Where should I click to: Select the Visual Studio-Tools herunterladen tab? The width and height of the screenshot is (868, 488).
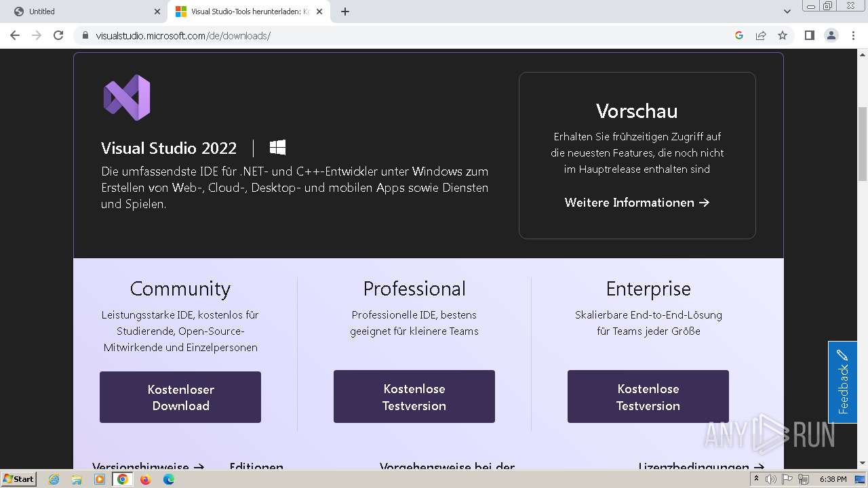tap(249, 12)
